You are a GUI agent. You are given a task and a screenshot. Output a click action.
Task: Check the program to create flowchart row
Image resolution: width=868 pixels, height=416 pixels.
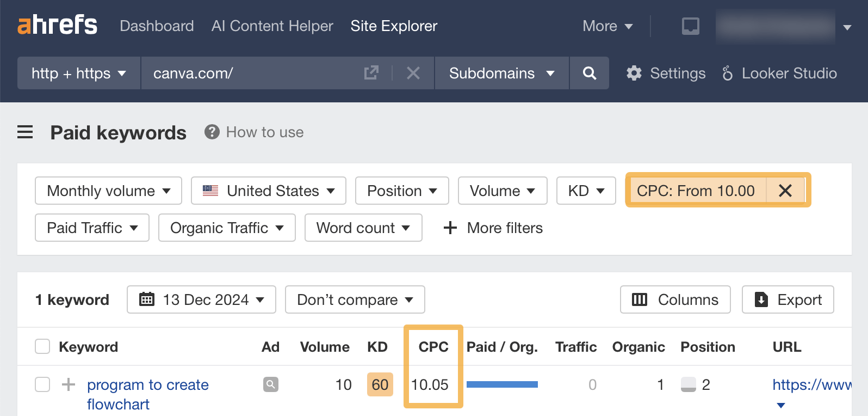pyautogui.click(x=42, y=384)
